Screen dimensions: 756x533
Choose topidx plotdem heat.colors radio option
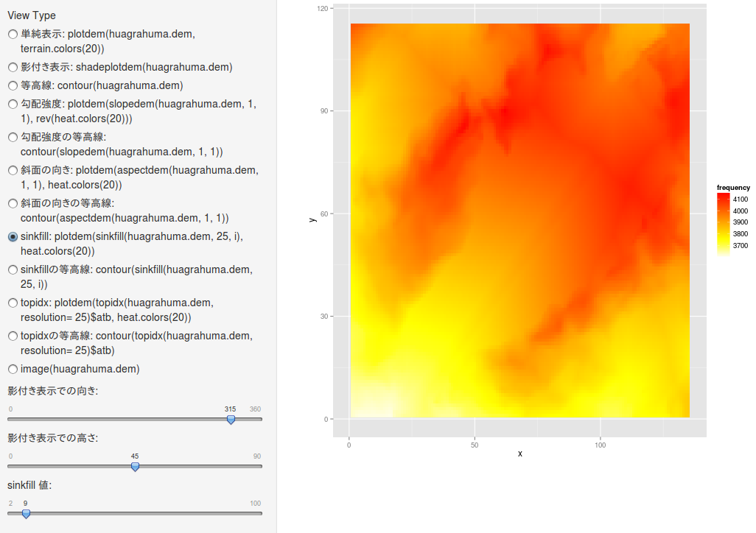coord(13,303)
